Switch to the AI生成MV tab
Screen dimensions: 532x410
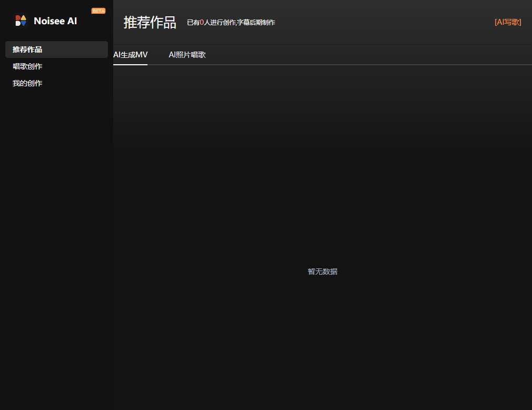[x=131, y=55]
